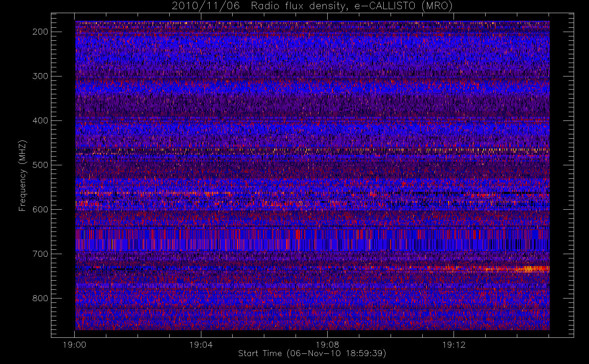Click the 600 frequency tick label
Screen dimensions: 589x364
[40, 209]
